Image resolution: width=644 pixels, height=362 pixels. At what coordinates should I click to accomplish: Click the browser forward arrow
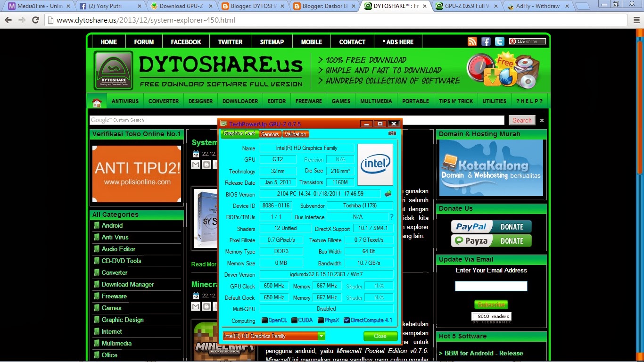(22, 20)
